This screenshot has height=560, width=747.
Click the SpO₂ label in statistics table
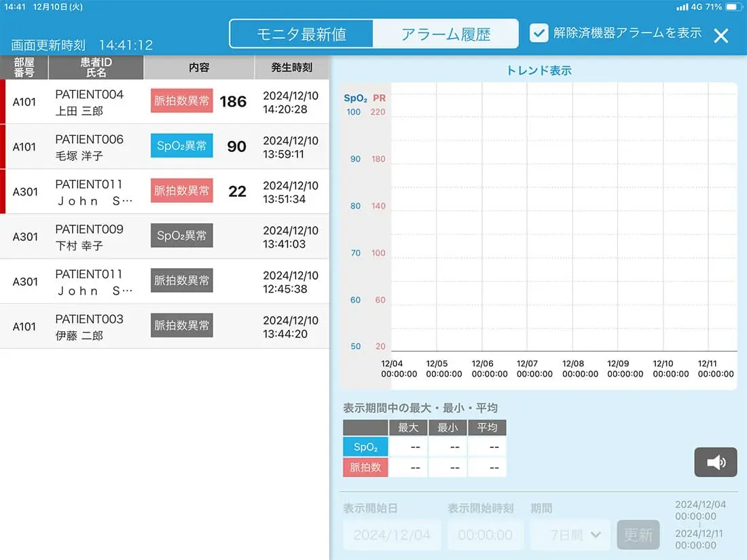365,447
